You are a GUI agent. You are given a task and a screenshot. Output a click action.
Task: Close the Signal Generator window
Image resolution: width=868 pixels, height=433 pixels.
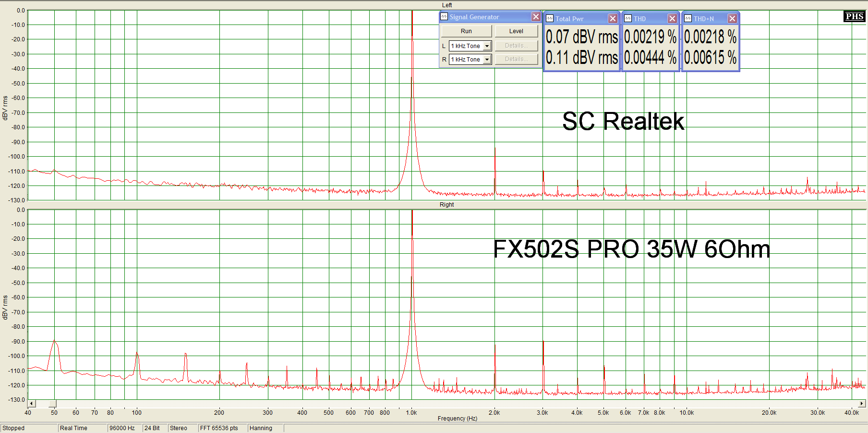(x=536, y=17)
